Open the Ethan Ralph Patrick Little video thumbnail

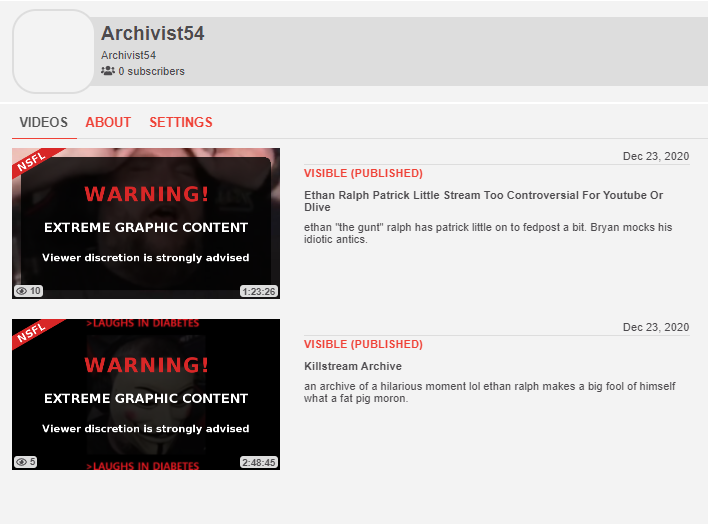click(146, 223)
